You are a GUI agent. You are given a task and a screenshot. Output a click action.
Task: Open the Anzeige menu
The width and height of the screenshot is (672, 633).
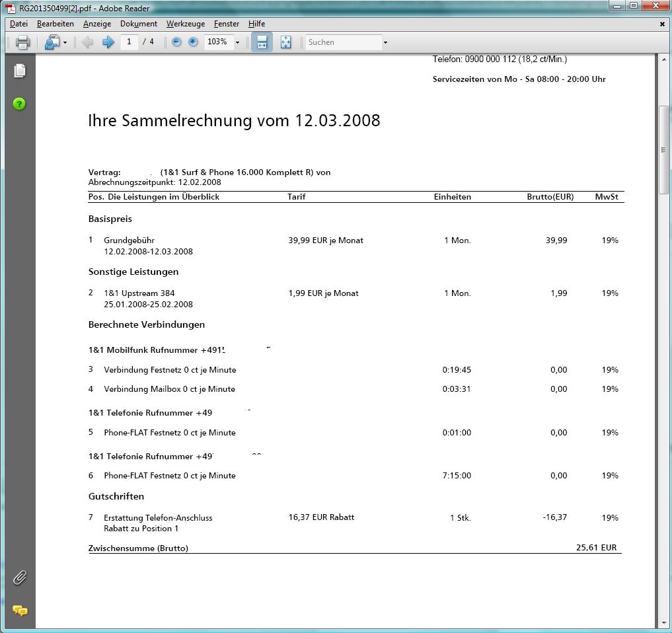[97, 24]
